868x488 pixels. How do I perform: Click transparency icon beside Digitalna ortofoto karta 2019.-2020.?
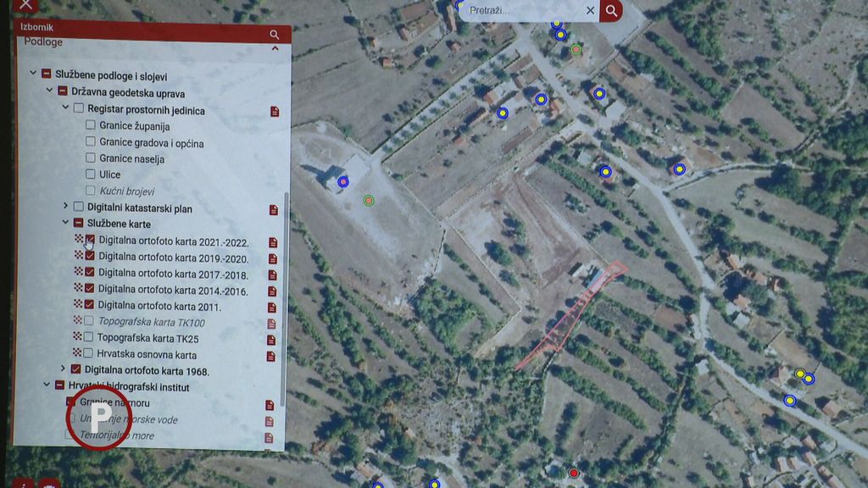(x=79, y=258)
